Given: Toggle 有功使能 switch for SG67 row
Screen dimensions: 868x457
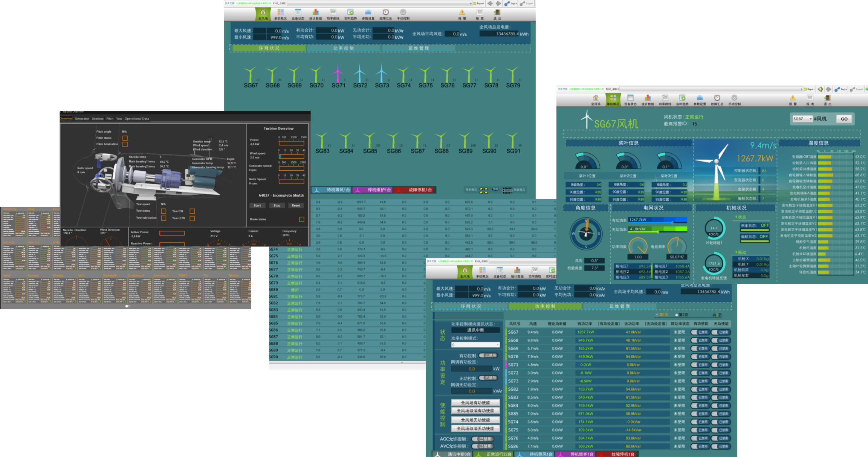Looking at the screenshot, I should tap(700, 332).
